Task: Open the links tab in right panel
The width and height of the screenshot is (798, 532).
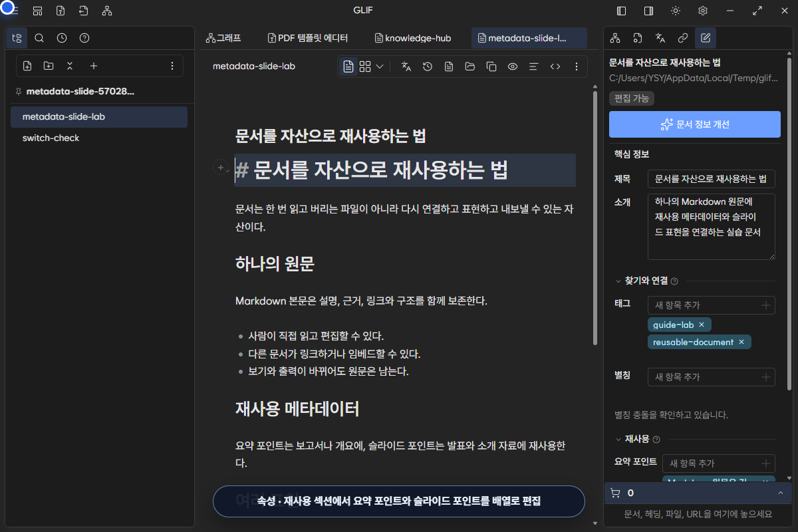Action: (683, 38)
